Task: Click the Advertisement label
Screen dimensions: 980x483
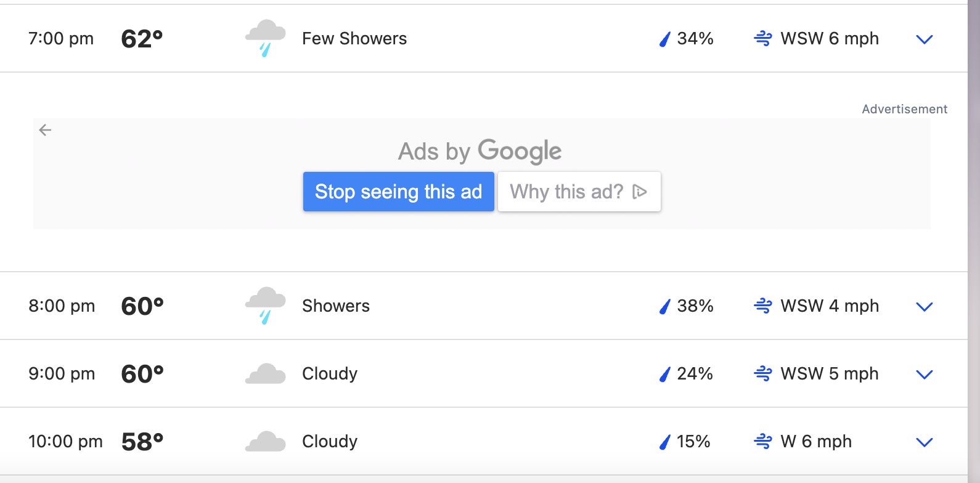Action: point(904,109)
